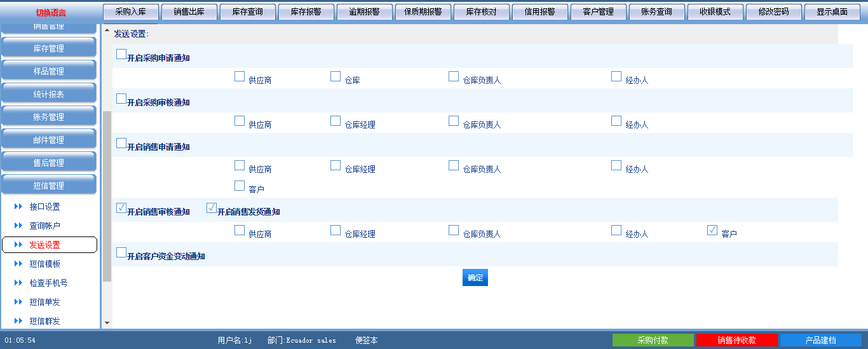868x349 pixels.
Task: Check 供应商 under 采购申请通知
Action: click(240, 76)
